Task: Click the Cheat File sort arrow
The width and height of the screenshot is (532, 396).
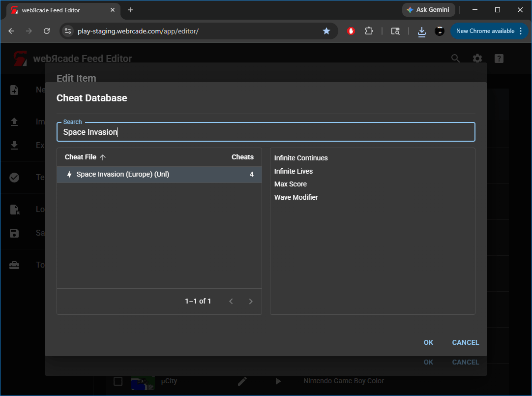Action: tap(103, 157)
